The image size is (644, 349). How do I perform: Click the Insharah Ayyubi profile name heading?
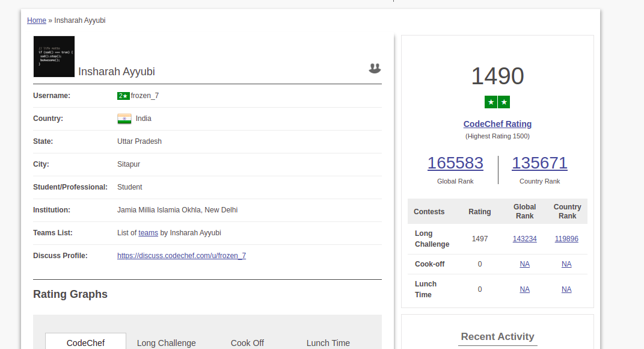point(117,72)
